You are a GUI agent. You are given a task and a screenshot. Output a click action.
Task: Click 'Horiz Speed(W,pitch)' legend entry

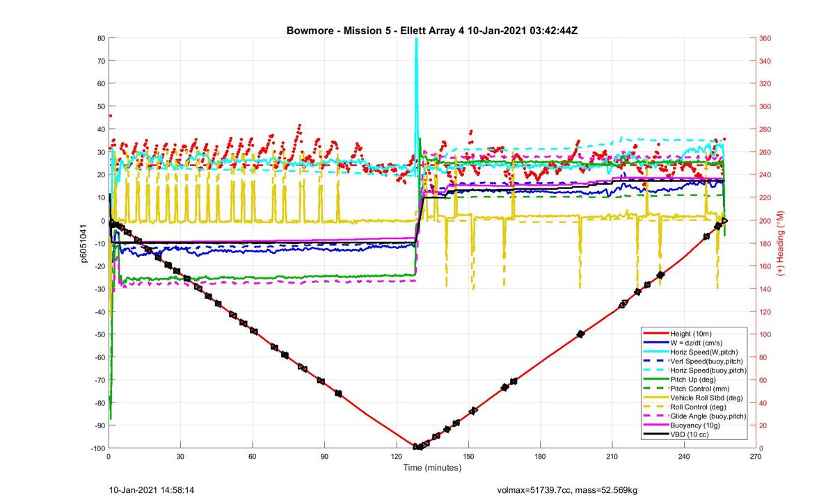pos(705,352)
